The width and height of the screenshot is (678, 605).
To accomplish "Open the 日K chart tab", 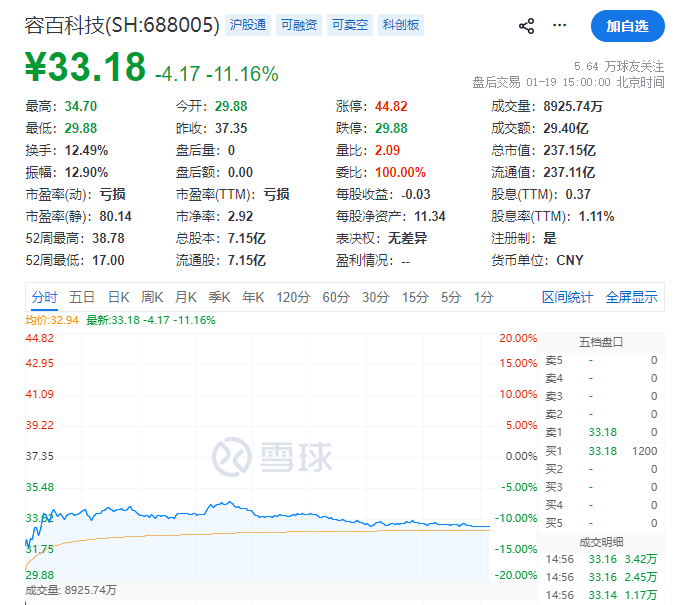I will click(x=119, y=297).
